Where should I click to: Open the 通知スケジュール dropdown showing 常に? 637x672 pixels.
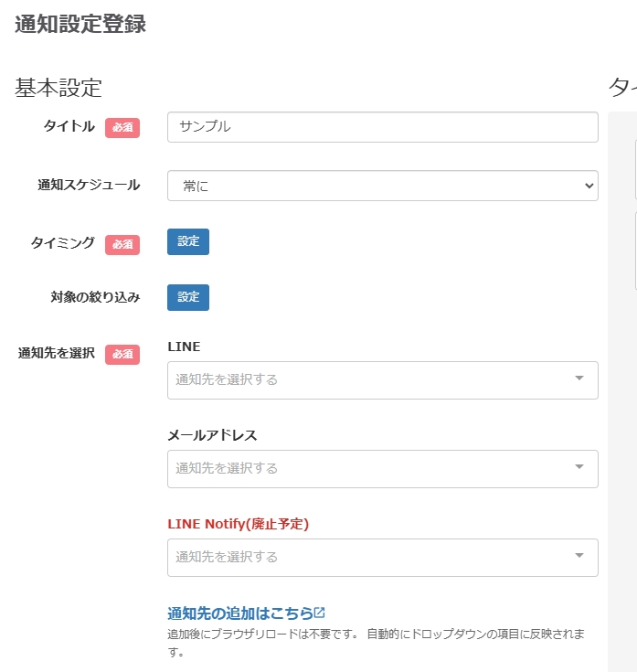click(382, 186)
